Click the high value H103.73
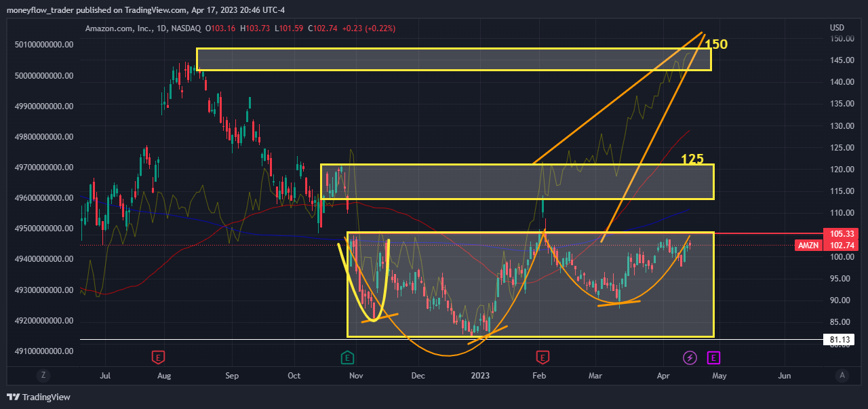Viewport: 868px width, 409px height. click(x=255, y=28)
